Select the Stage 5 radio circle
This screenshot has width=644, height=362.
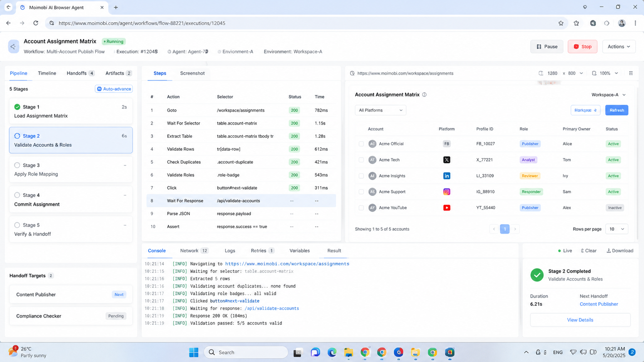[x=17, y=225]
